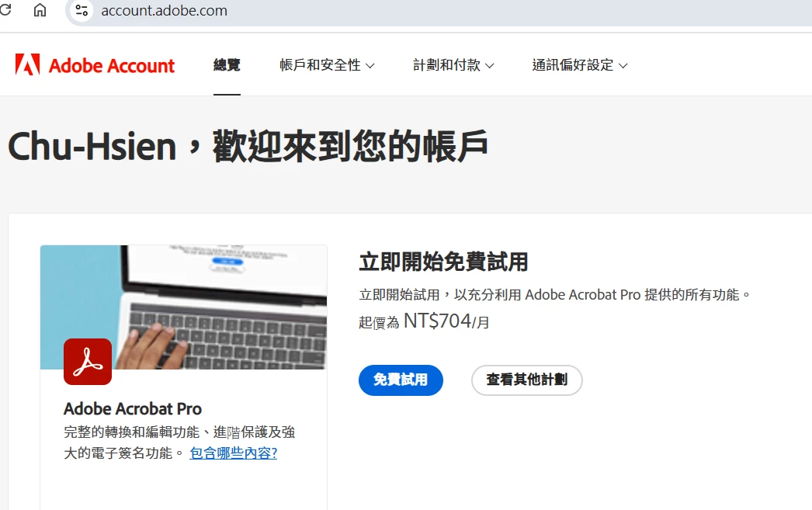Click the browser reload icon
The width and height of the screenshot is (812, 510).
(5, 10)
